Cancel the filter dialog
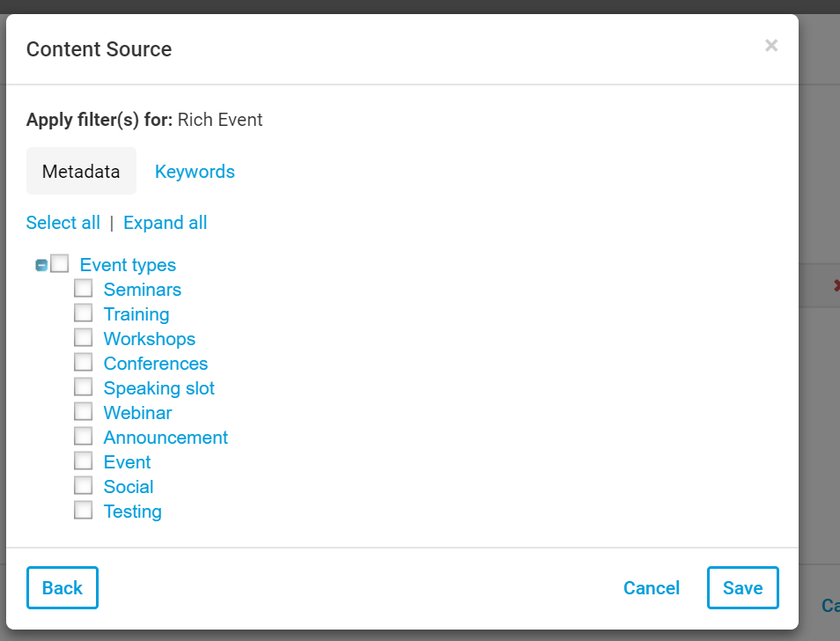 652,588
